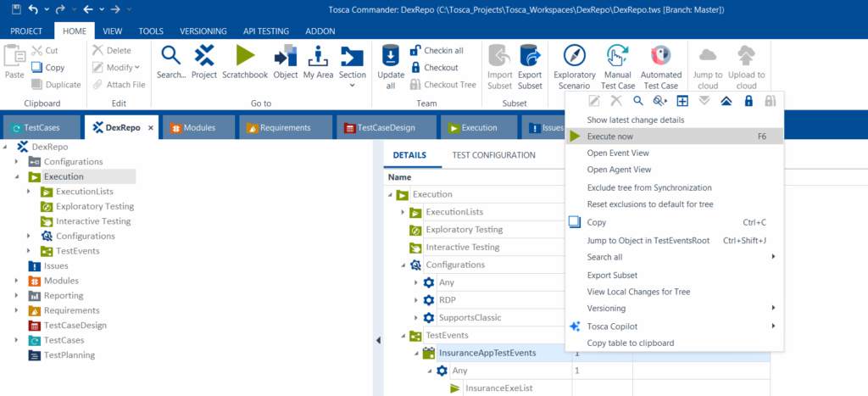Select Upload to cloud in the ribbon
Screen dimensions: 868x396
[x=746, y=67]
